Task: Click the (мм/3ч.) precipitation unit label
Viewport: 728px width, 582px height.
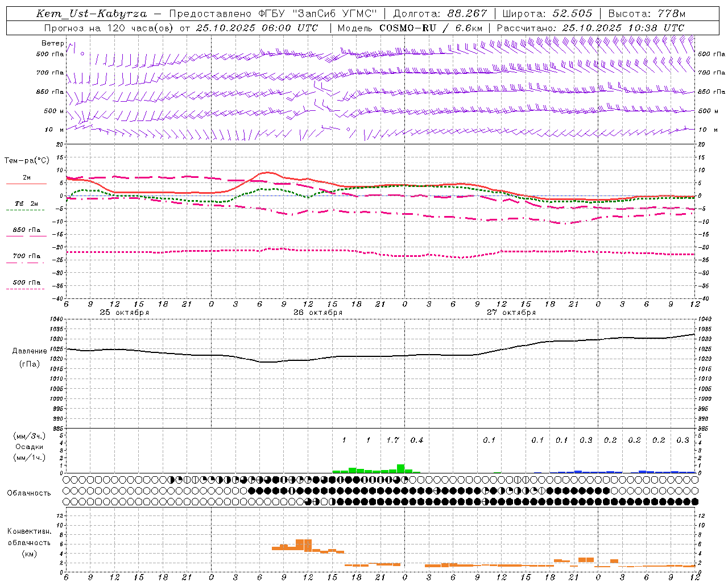Action: [x=29, y=436]
